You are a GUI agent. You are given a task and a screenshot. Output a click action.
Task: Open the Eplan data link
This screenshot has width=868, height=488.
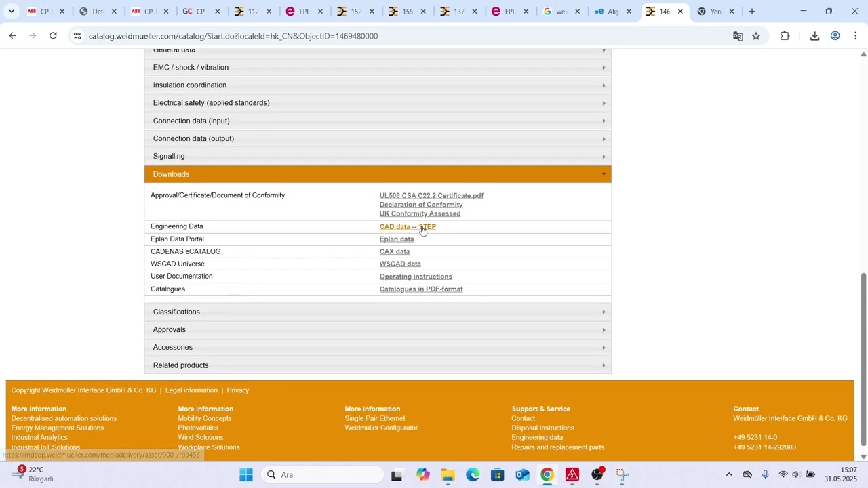[397, 239]
